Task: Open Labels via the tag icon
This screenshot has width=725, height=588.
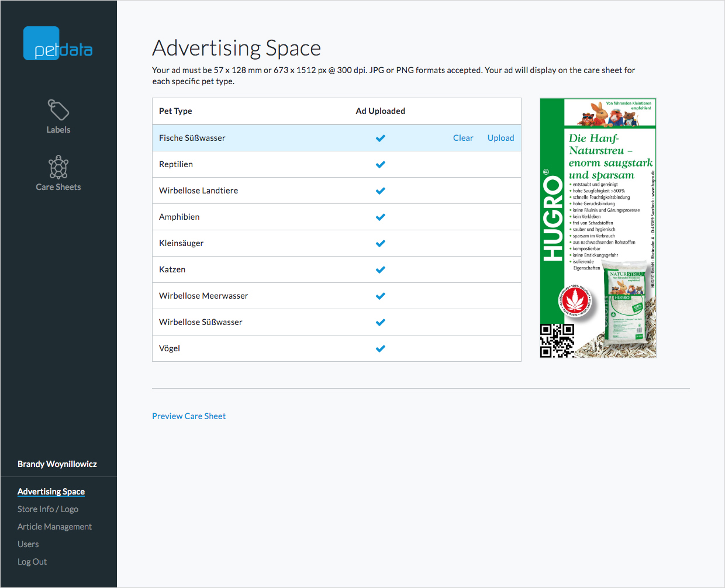Action: [58, 110]
